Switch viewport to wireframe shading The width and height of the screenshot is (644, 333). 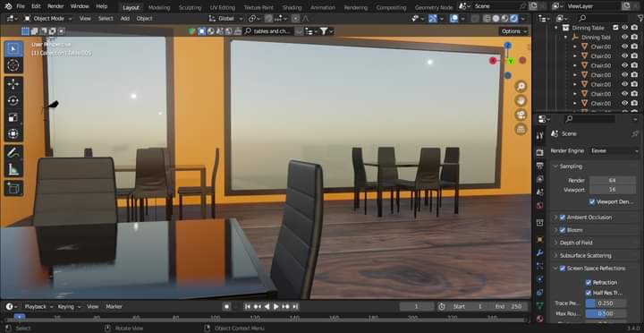tap(487, 19)
